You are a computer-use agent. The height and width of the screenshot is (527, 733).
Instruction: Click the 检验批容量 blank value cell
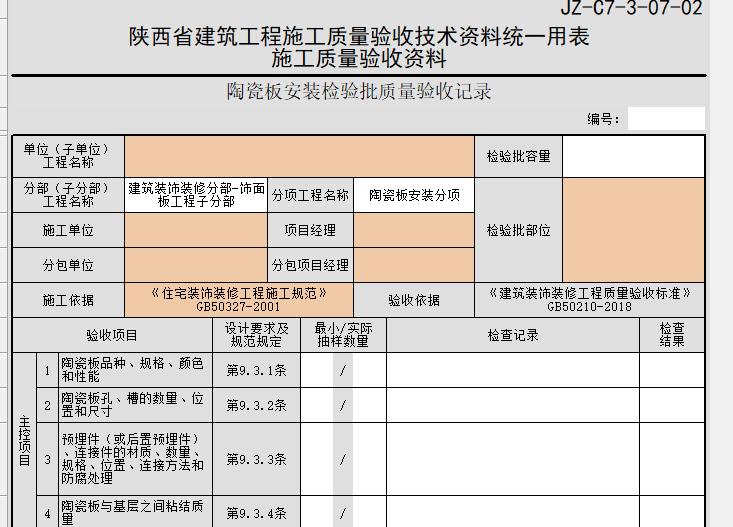click(x=633, y=156)
